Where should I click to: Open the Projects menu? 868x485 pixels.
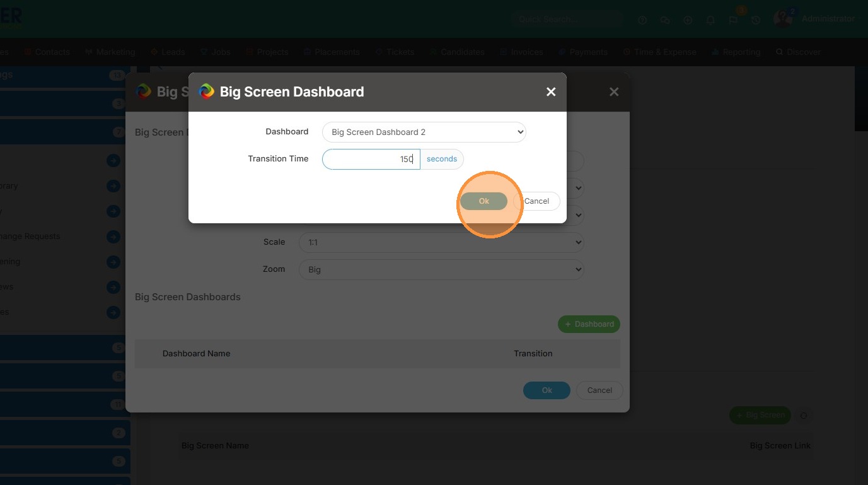pyautogui.click(x=267, y=52)
